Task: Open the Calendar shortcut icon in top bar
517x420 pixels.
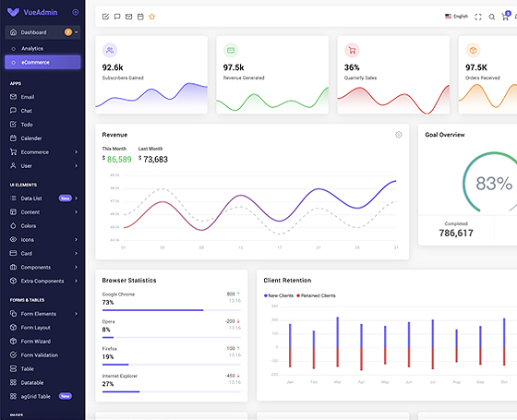Action: click(140, 17)
